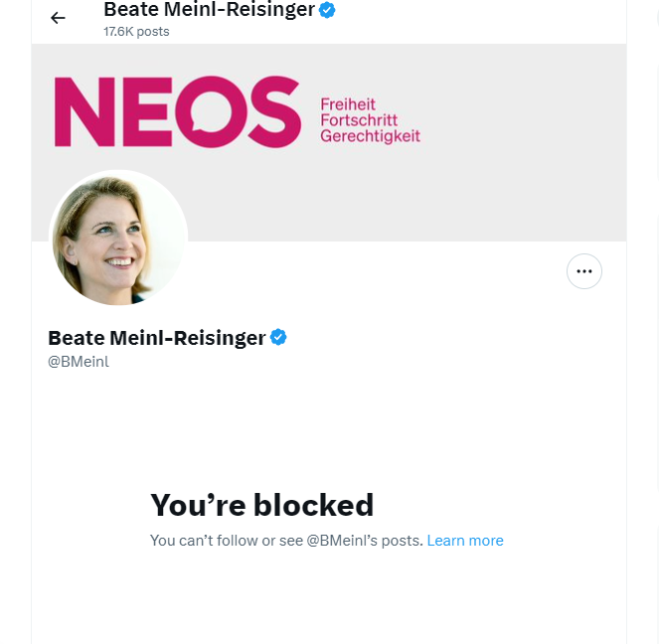The width and height of the screenshot is (659, 644).
Task: Open the three-dot more options menu
Action: (583, 271)
